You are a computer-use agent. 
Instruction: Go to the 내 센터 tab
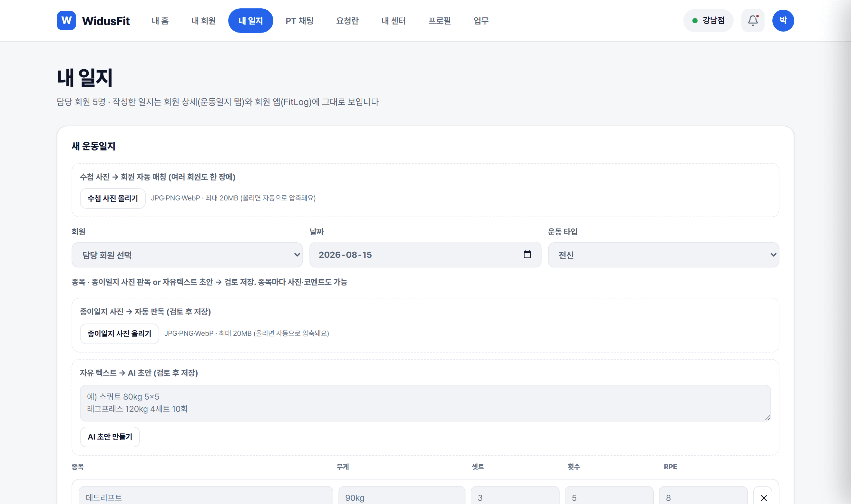(393, 21)
